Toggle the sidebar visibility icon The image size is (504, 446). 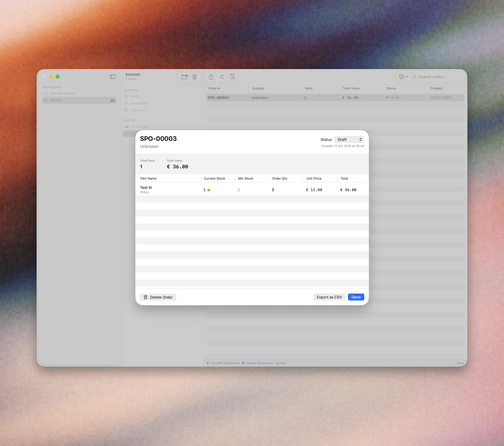click(112, 77)
